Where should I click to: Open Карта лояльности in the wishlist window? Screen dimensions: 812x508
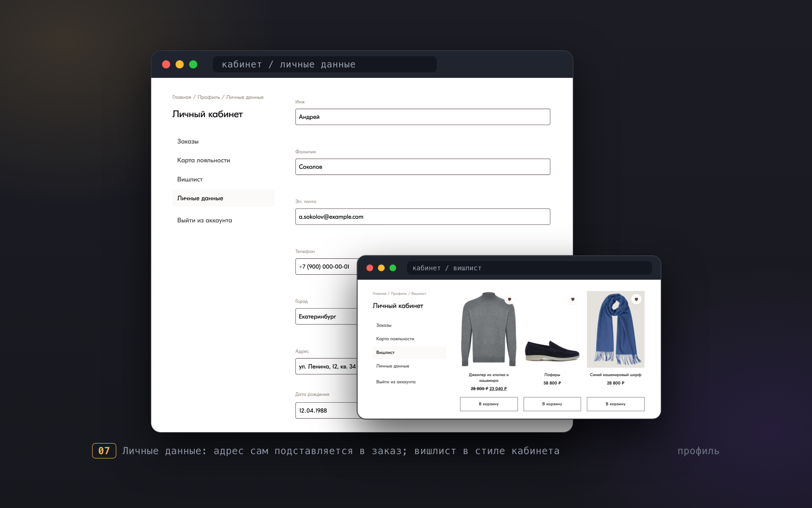[x=395, y=339]
